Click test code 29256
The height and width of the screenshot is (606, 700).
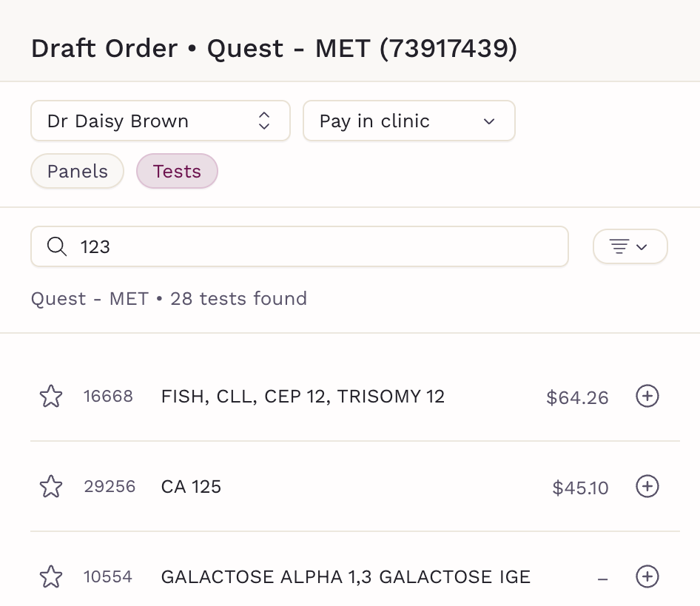[x=110, y=487]
